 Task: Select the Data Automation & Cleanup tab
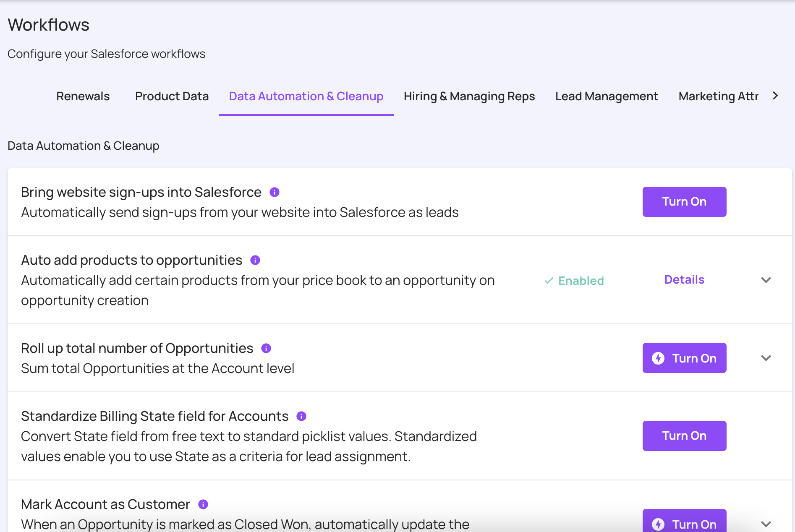pyautogui.click(x=306, y=96)
